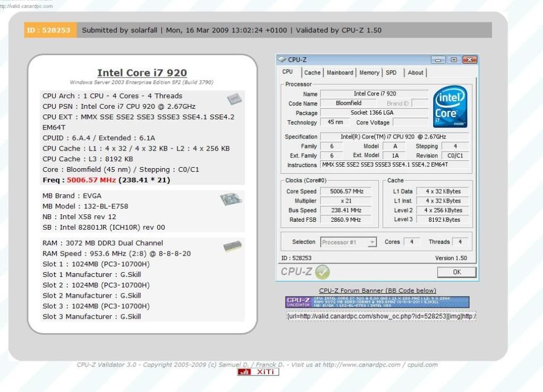Click the Specification field in CPU-Z

[x=394, y=137]
